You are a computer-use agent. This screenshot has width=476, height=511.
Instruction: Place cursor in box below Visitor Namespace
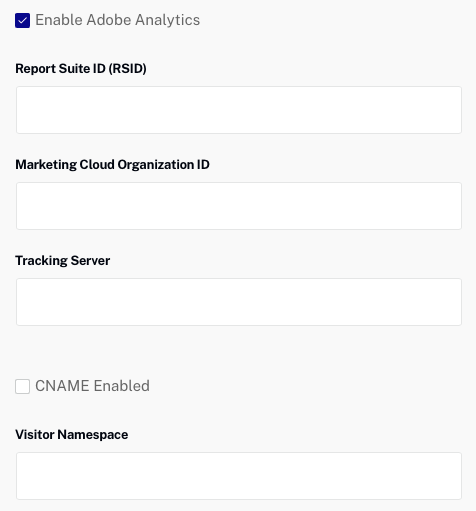coord(239,476)
